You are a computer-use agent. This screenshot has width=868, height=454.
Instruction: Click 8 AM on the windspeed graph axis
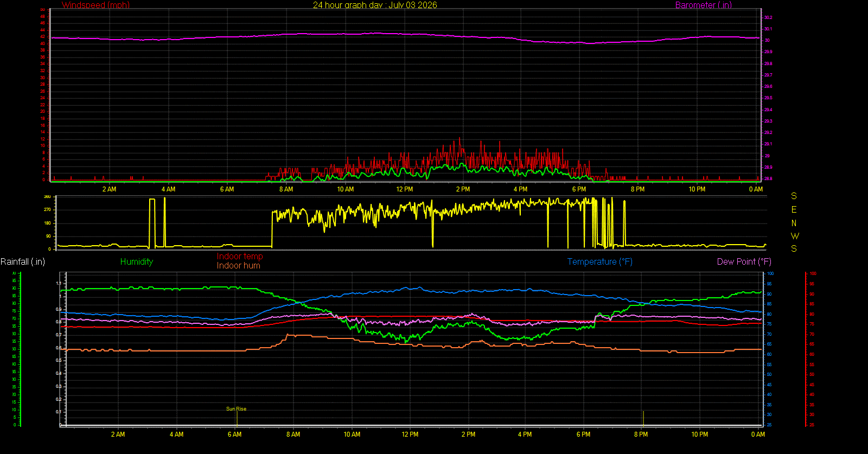tap(286, 189)
